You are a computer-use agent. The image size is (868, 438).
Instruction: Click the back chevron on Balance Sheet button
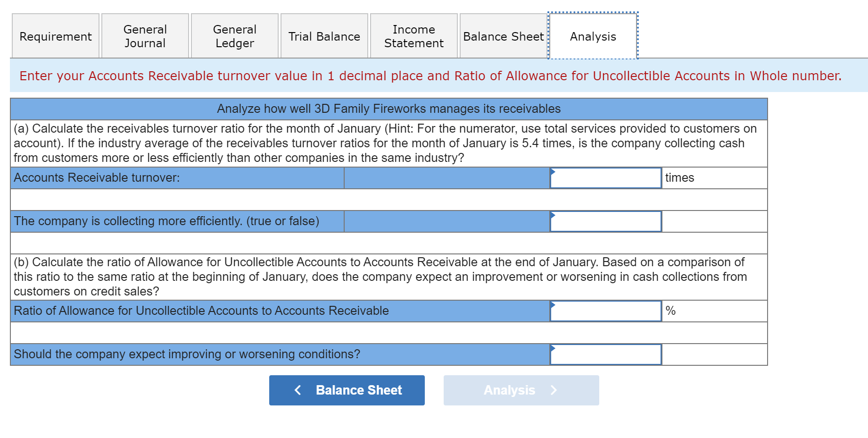[298, 390]
